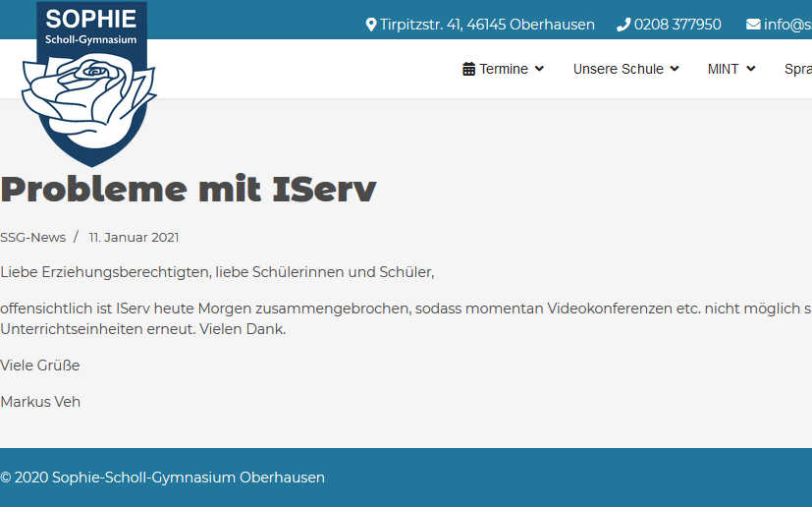The image size is (812, 507).
Task: Expand the chevron next to Termine
Action: click(x=539, y=69)
